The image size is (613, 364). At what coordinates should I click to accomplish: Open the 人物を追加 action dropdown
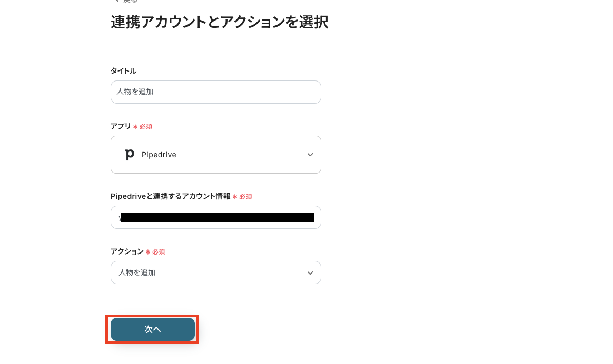click(215, 272)
